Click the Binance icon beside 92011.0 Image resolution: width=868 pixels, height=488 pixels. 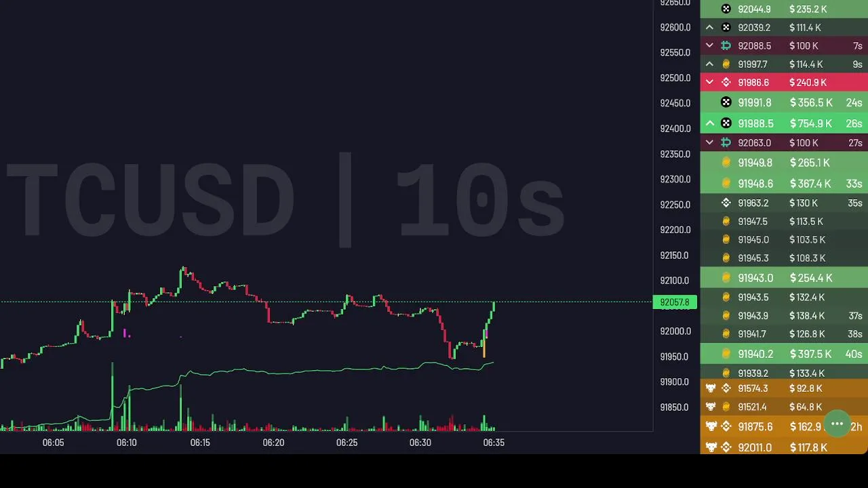pyautogui.click(x=726, y=447)
